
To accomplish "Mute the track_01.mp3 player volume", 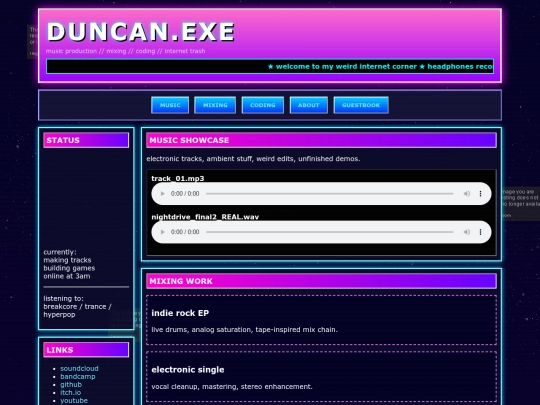I will pyautogui.click(x=467, y=194).
